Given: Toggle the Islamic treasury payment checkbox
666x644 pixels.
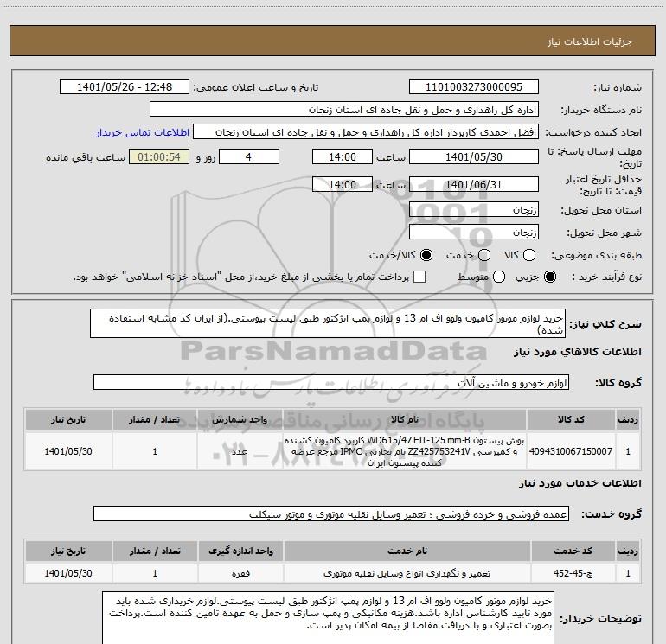Looking at the screenshot, I should (419, 277).
